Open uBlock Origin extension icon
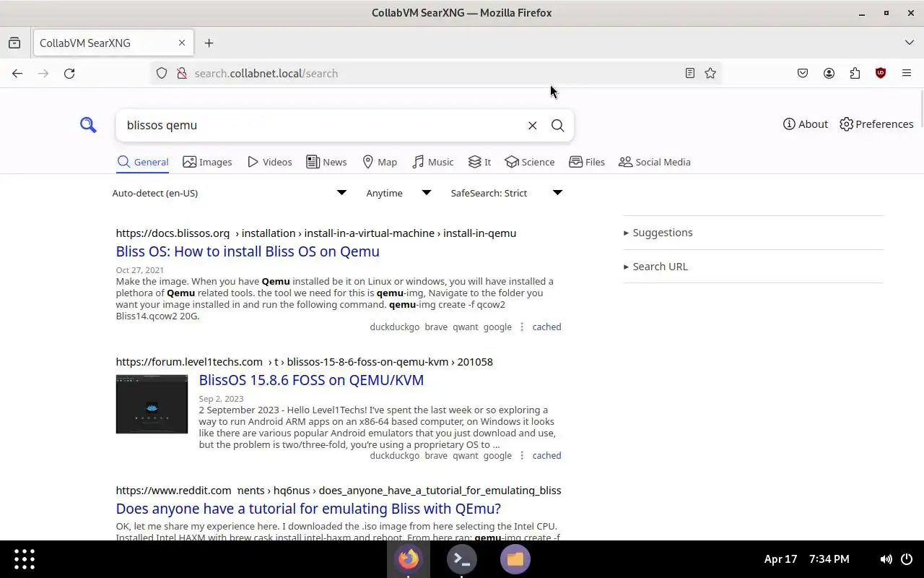The image size is (924, 578). (x=881, y=73)
